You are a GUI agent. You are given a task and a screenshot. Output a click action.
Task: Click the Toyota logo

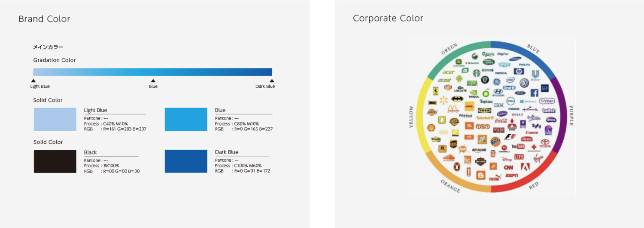click(545, 143)
